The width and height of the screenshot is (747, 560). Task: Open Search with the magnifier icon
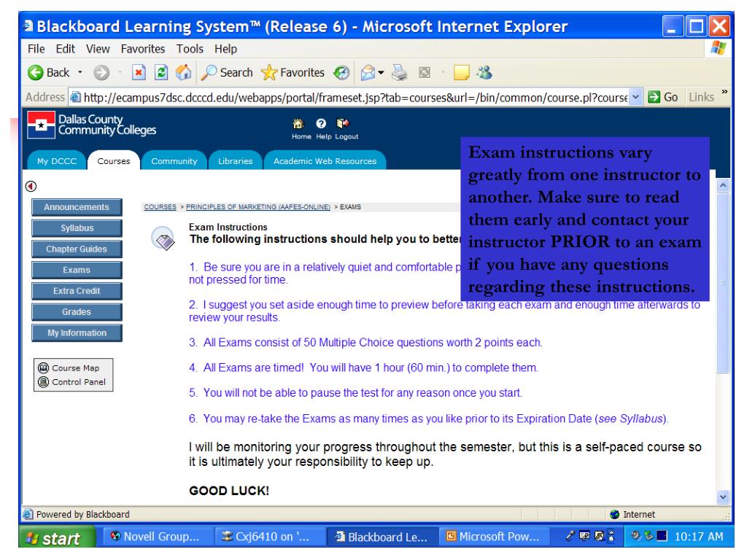pyautogui.click(x=208, y=72)
